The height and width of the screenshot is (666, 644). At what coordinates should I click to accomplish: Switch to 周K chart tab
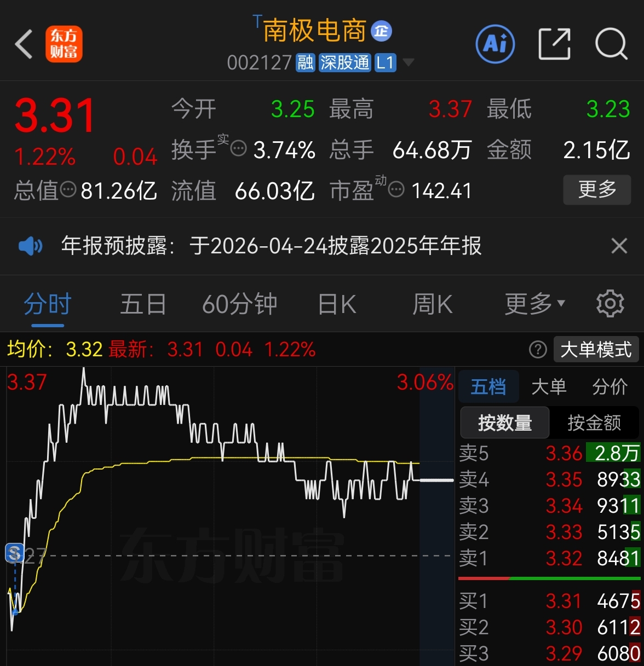coord(433,304)
